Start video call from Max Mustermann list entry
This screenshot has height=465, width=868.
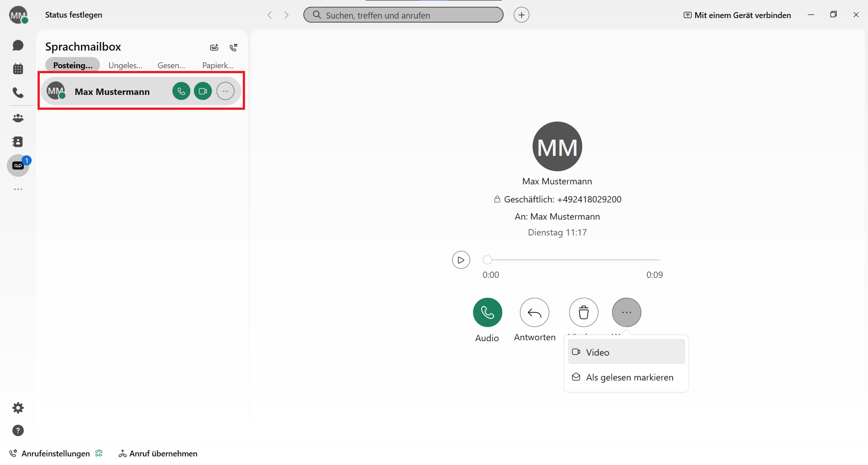(203, 91)
